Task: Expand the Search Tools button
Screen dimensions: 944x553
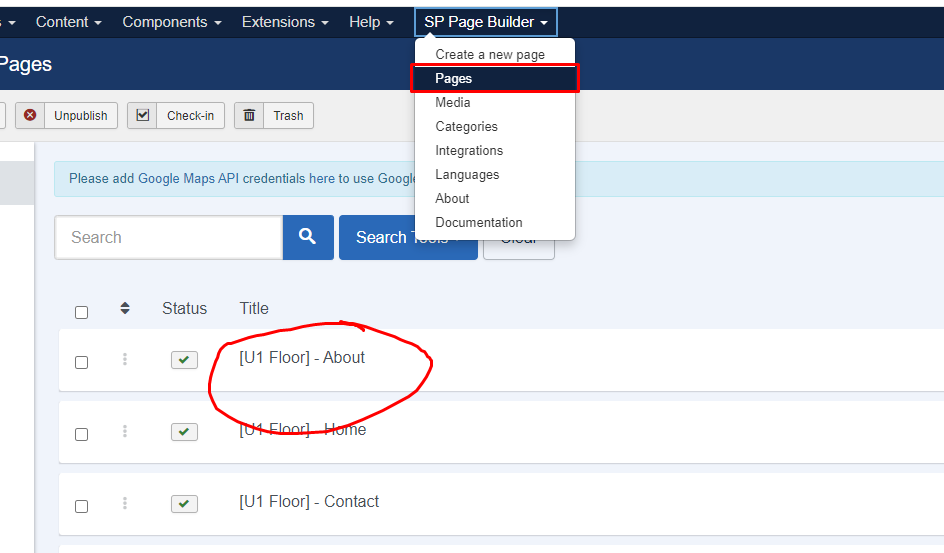Action: (408, 237)
